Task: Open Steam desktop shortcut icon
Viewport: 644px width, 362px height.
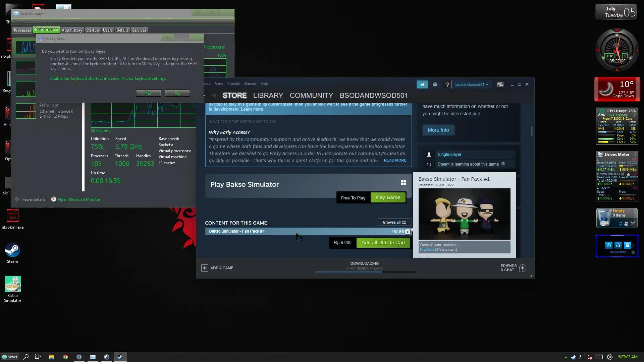Action: [x=12, y=250]
